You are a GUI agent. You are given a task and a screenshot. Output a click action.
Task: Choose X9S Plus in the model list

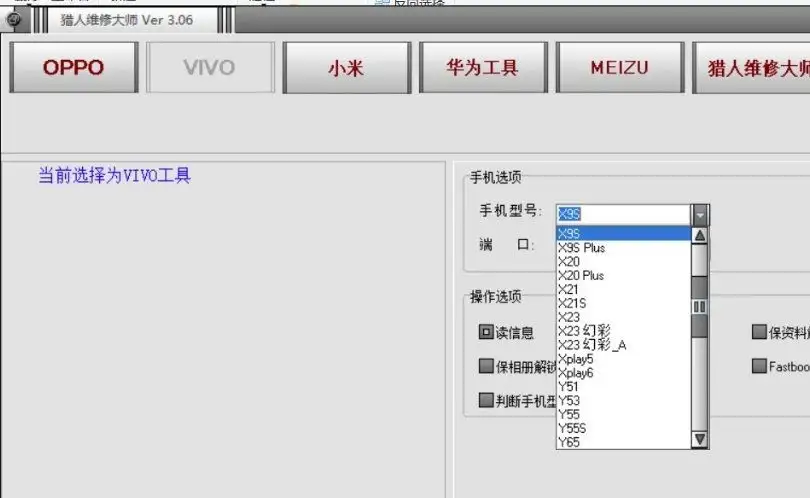[x=623, y=247]
